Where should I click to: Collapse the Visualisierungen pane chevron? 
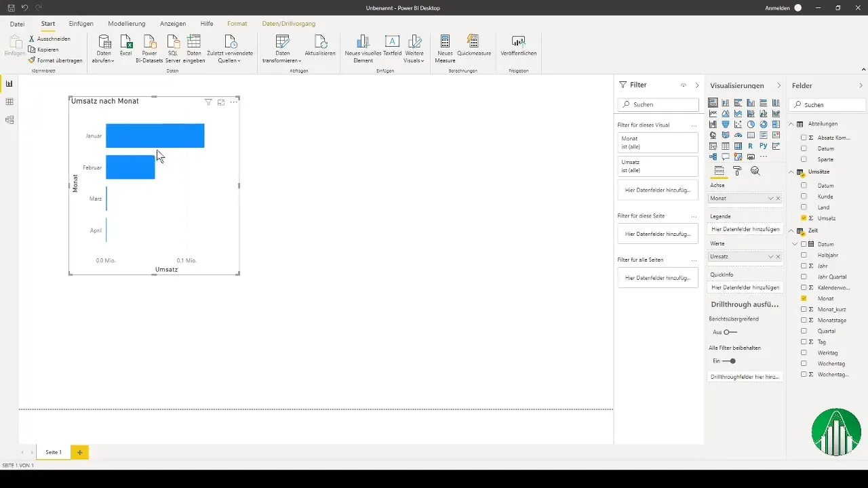(778, 85)
